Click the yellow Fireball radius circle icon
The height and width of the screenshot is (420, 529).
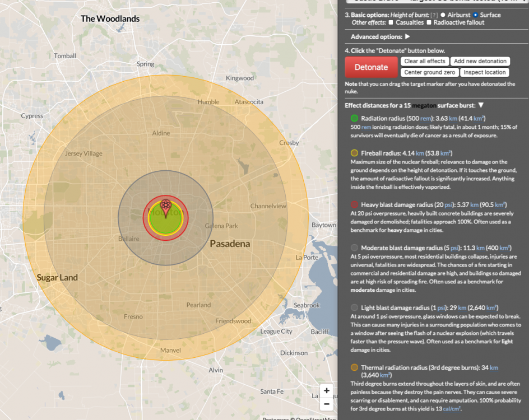pos(354,153)
